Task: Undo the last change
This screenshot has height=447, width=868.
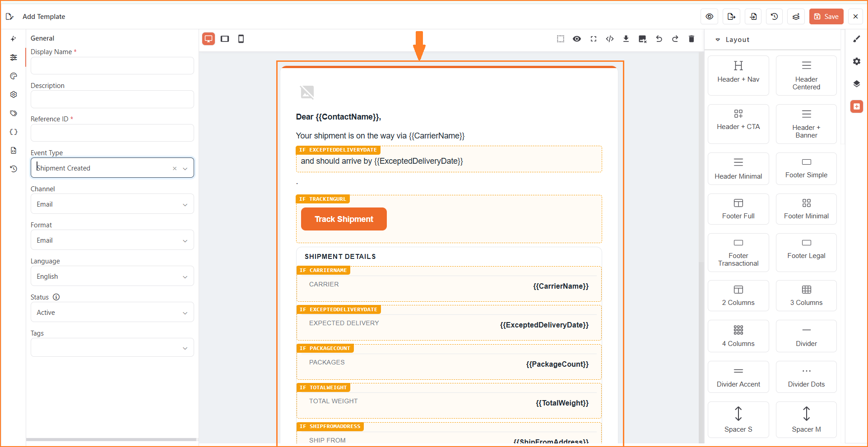Action: (659, 39)
